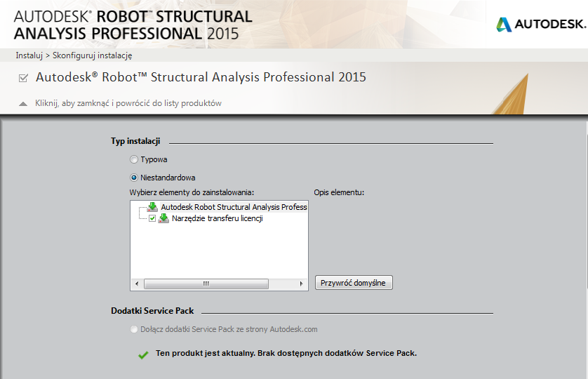Click the Przywróć domyślne button

354,283
